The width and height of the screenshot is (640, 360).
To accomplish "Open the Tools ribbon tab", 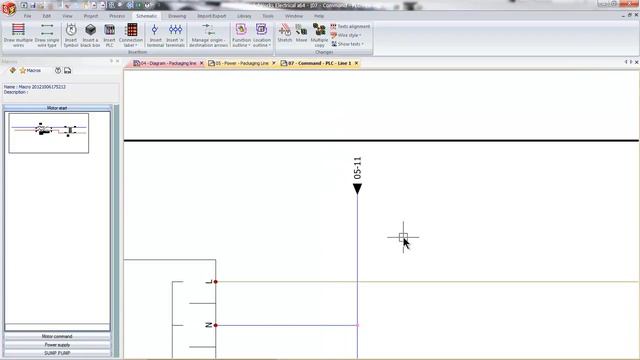I will [268, 16].
